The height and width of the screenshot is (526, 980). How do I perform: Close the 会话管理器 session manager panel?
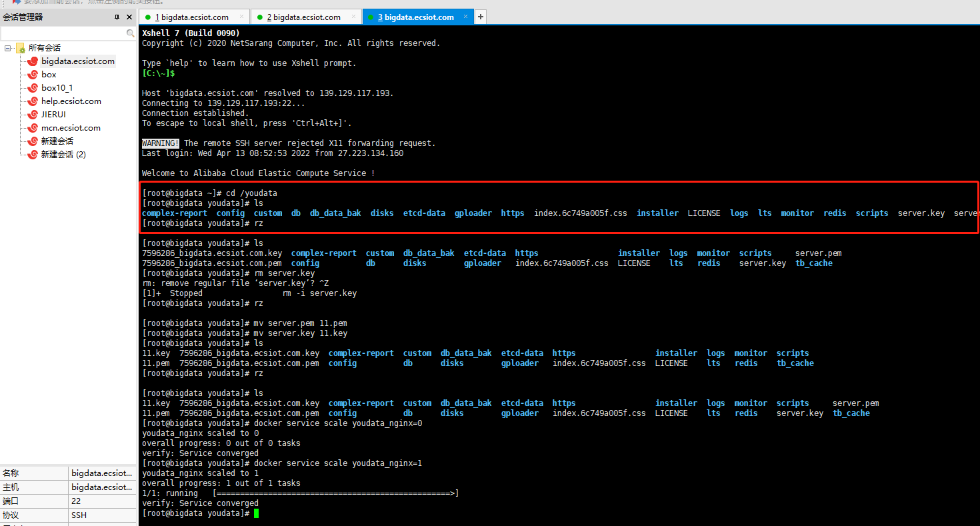[129, 17]
